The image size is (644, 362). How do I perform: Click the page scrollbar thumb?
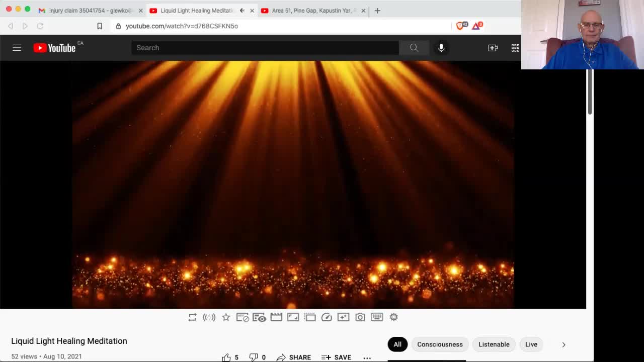tap(590, 92)
